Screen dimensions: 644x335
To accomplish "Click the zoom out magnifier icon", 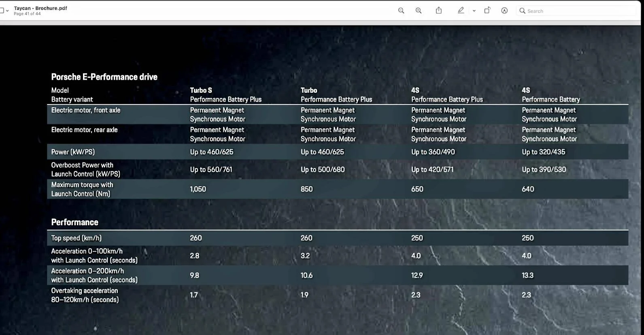I will (401, 11).
